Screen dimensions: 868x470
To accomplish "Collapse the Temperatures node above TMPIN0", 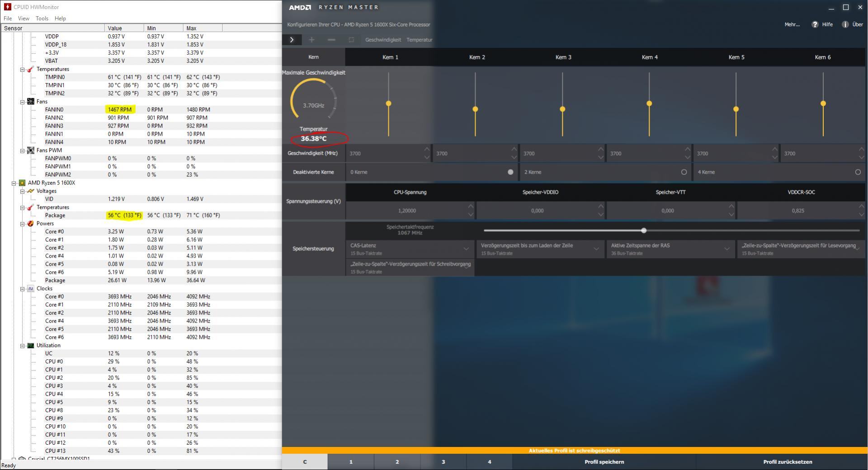I will 22,69.
